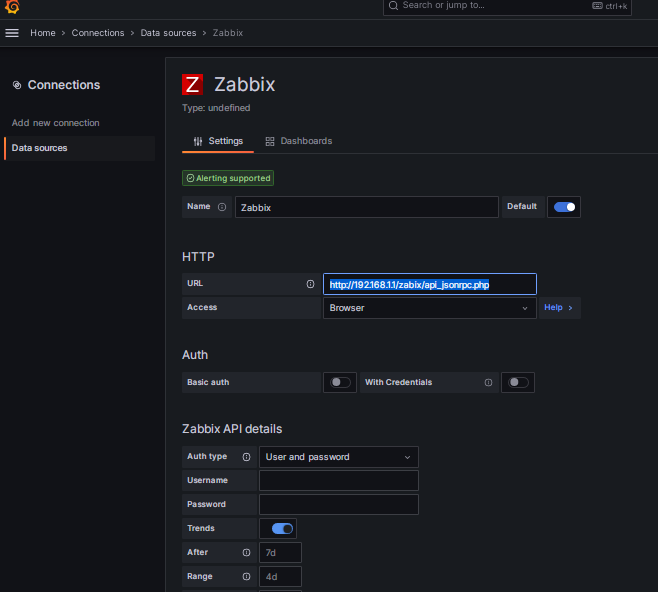Open the Auth type dropdown

(x=339, y=457)
